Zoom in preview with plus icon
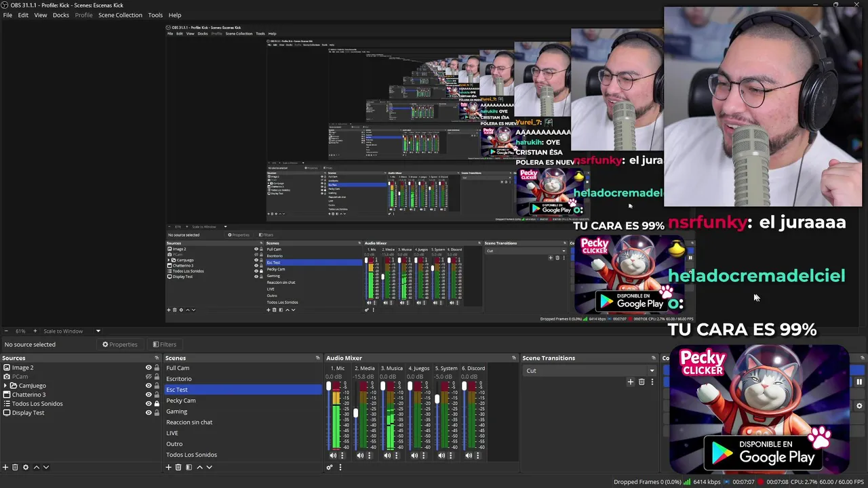Image resolution: width=868 pixels, height=488 pixels. coord(35,331)
